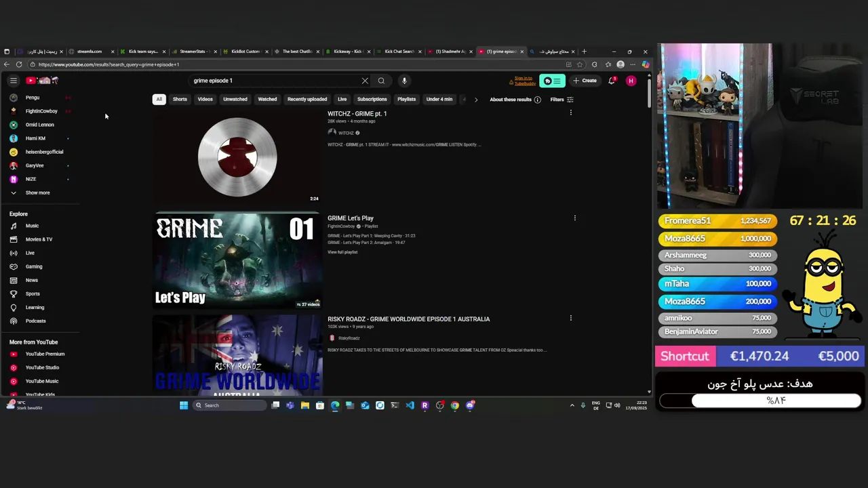Clear the search query with X
This screenshot has width=868, height=488.
(x=365, y=81)
